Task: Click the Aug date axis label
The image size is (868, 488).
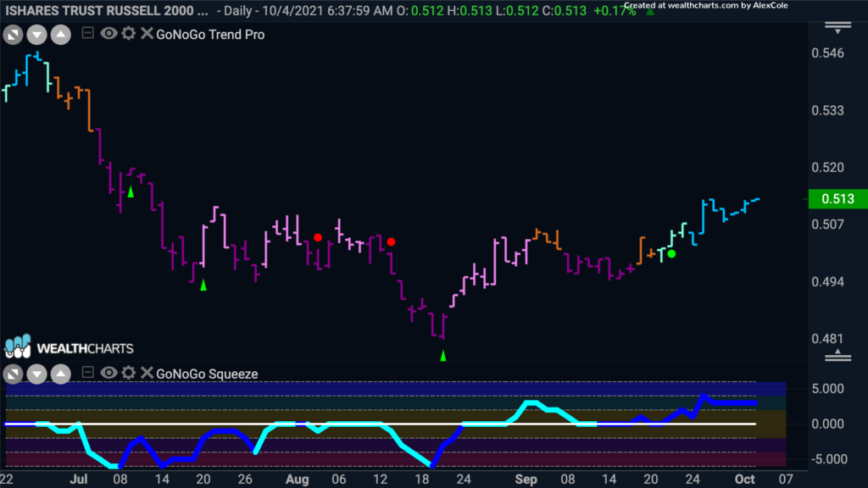Action: pyautogui.click(x=298, y=480)
